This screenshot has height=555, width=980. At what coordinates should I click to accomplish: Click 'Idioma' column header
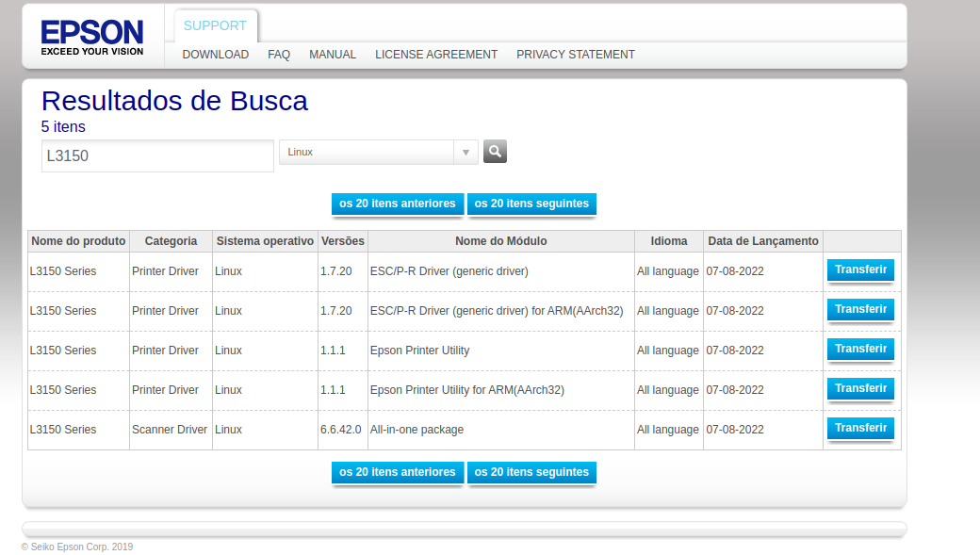669,241
